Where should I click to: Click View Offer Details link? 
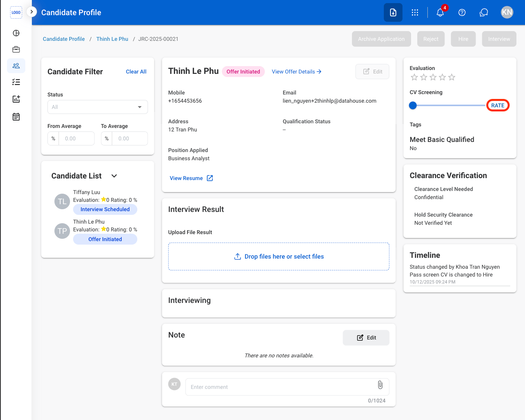pos(296,72)
